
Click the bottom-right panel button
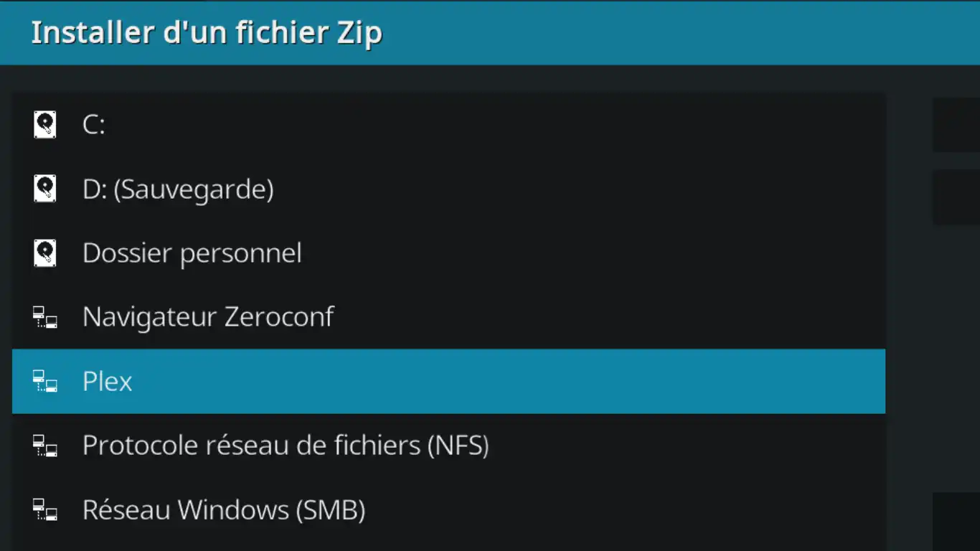[x=961, y=520]
